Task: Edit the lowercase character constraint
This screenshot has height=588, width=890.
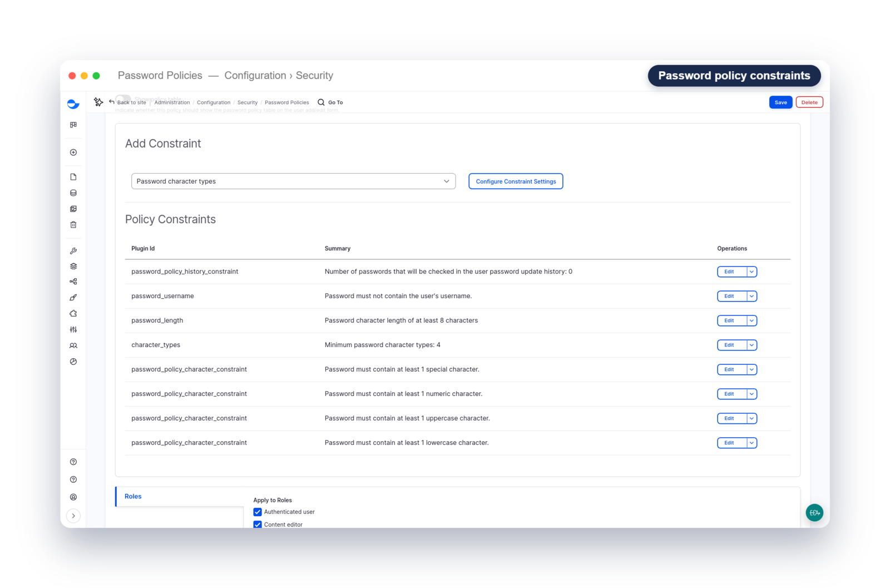Action: 731,443
